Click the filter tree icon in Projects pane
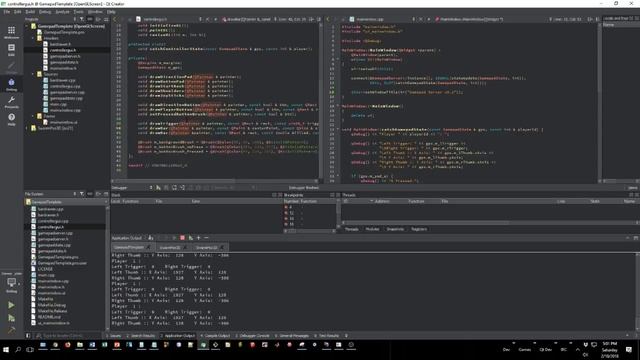 [82, 19]
